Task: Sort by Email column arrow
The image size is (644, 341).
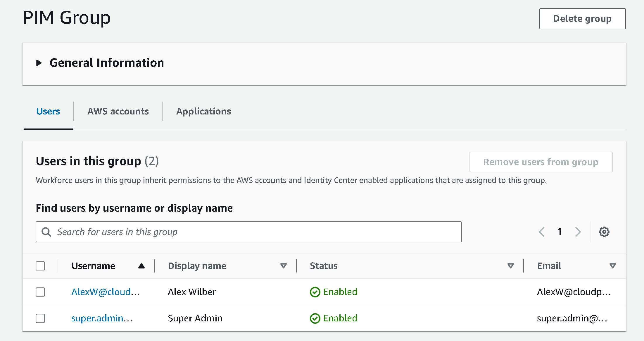Action: click(x=612, y=266)
